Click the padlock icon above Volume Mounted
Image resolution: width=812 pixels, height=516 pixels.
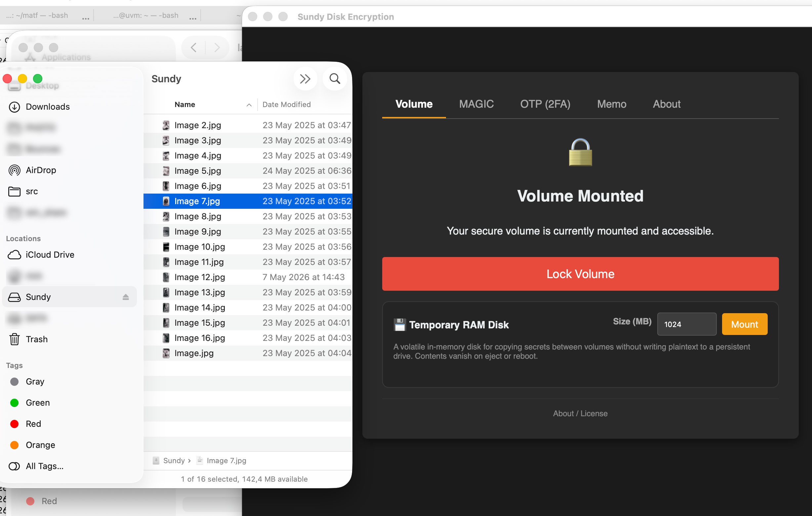click(580, 152)
